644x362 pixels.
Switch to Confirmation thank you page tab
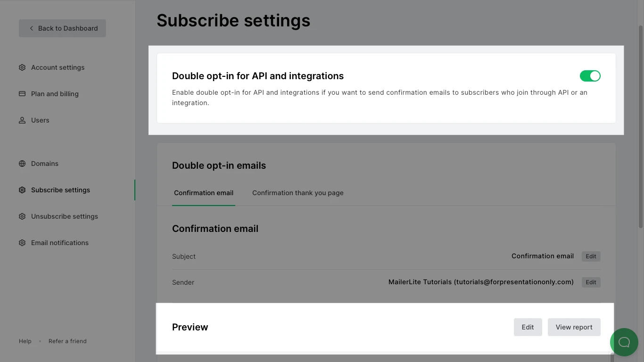coord(297,193)
